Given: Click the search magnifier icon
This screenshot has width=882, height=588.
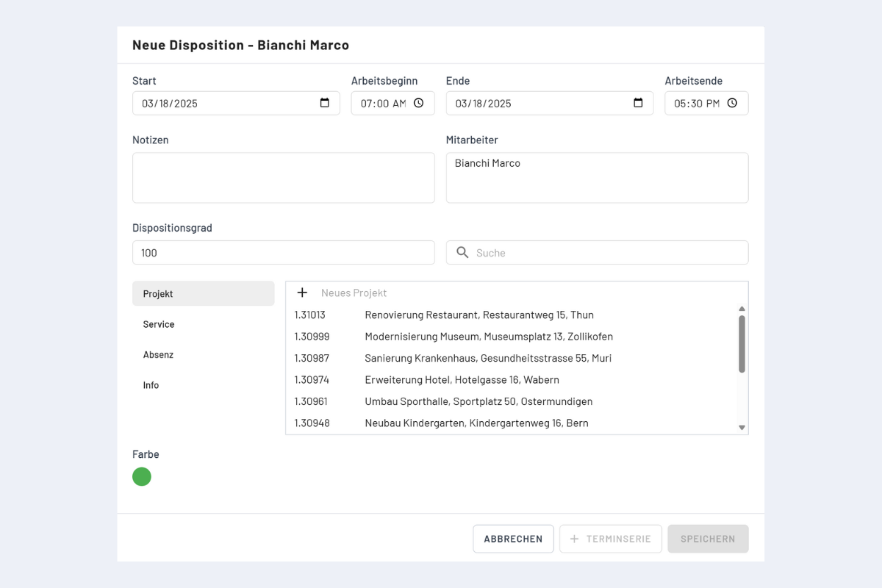Looking at the screenshot, I should [462, 252].
